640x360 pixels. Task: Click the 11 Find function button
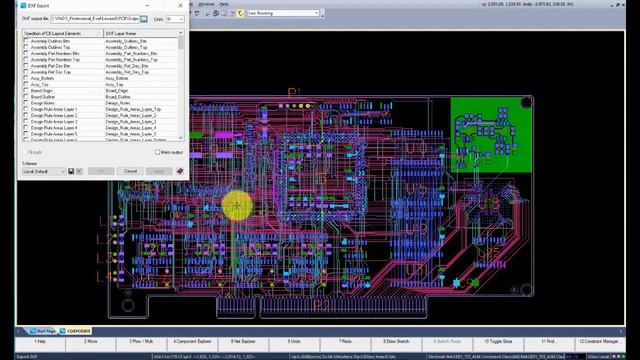pos(549,344)
